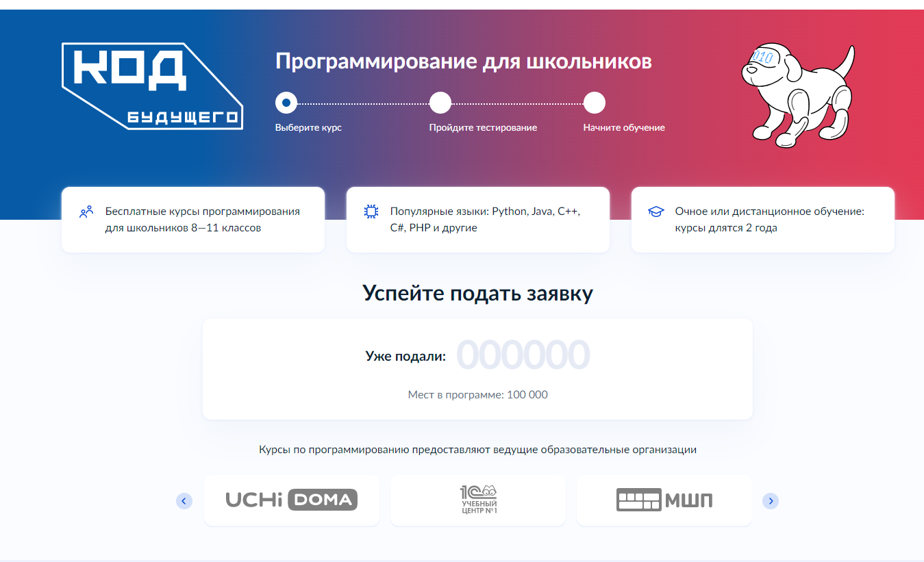This screenshot has width=924, height=562.
Task: Click the chip icon for popular languages
Action: coord(371,212)
